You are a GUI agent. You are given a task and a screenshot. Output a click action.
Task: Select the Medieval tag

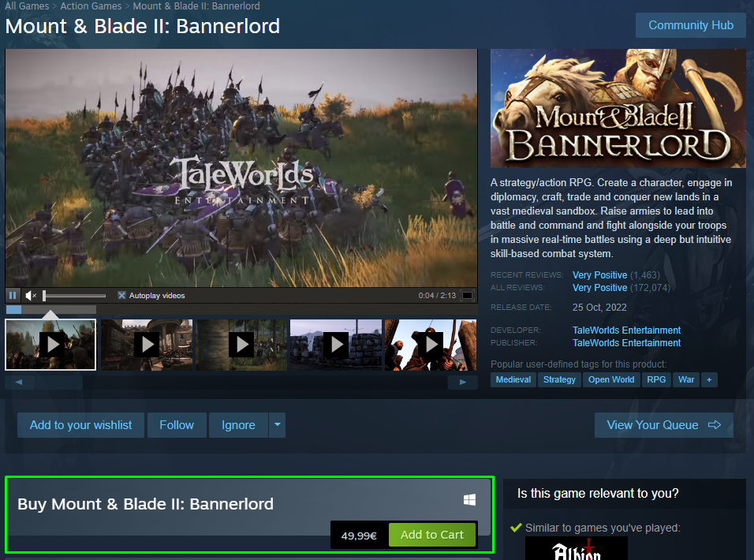513,379
